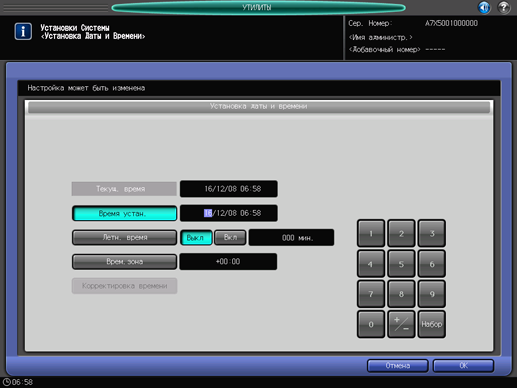
Task: Click 'Установка даты и времени' title bar
Action: [259, 106]
